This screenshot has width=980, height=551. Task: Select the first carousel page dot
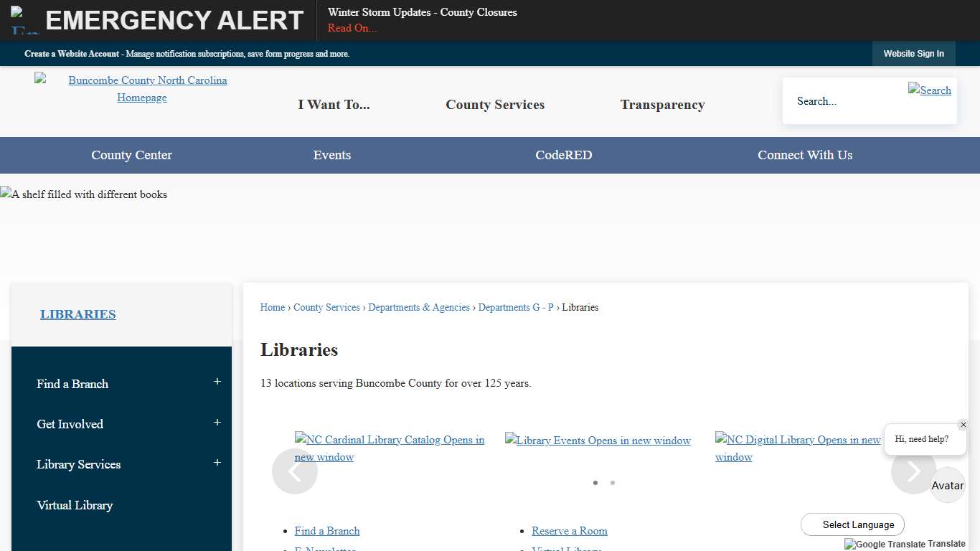pyautogui.click(x=595, y=483)
